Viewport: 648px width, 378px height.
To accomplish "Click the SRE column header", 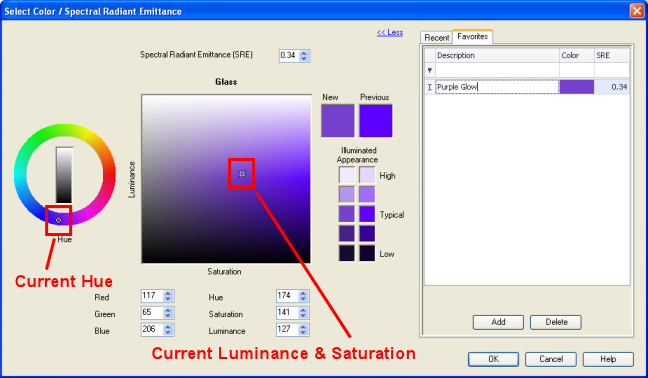I will pyautogui.click(x=612, y=55).
